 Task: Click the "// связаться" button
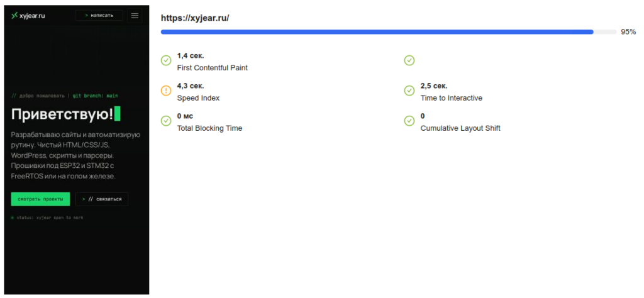[102, 199]
